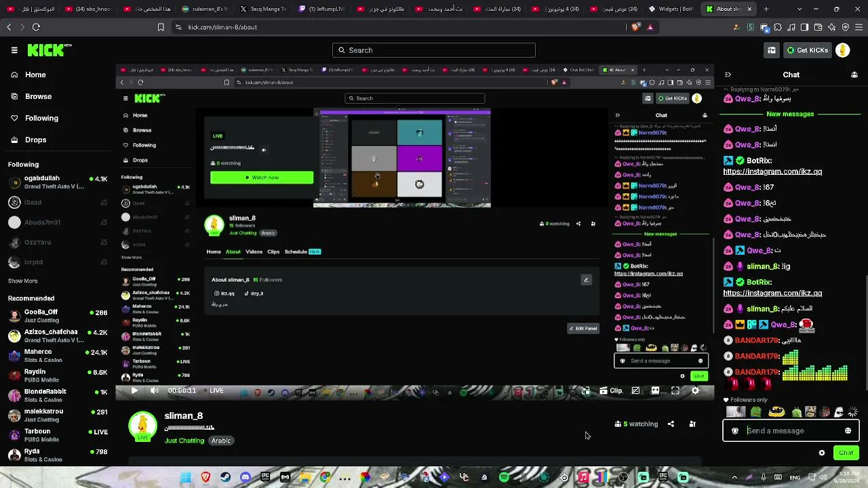
Task: Mute the stream with the speaker icon
Action: point(155,390)
